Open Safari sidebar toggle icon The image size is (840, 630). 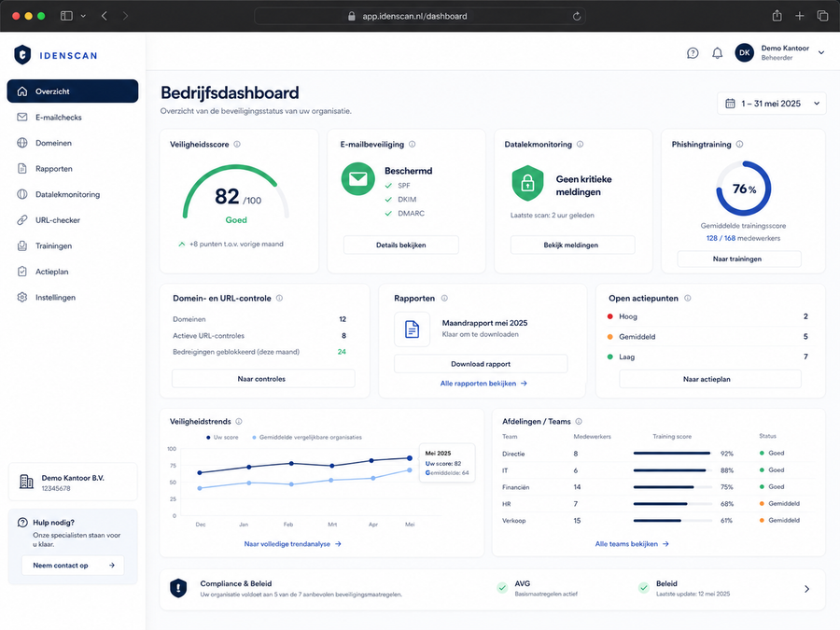coord(66,16)
